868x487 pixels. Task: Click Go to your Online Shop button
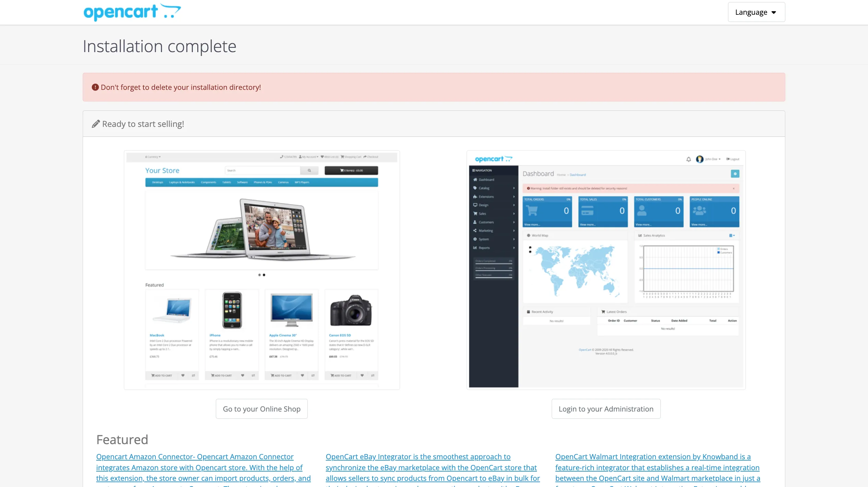(x=262, y=409)
